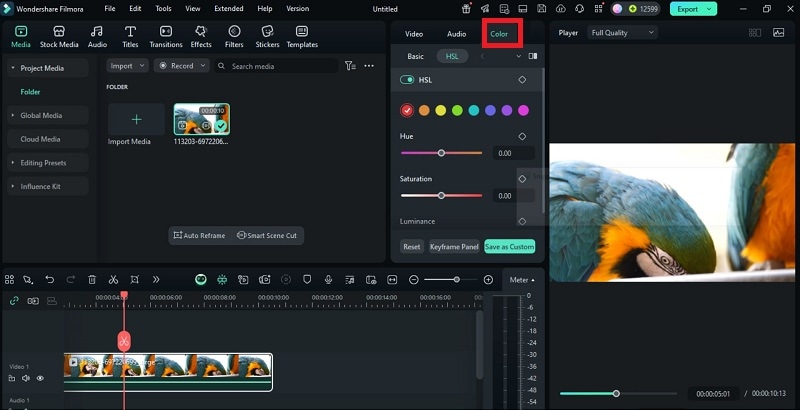Expand more color tabs with the chevron
This screenshot has height=410, width=800.
(x=518, y=56)
